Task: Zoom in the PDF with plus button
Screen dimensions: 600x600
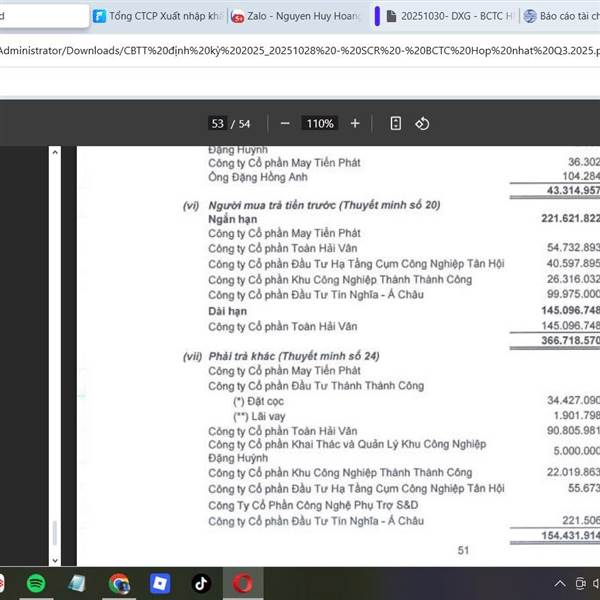Action: point(355,124)
